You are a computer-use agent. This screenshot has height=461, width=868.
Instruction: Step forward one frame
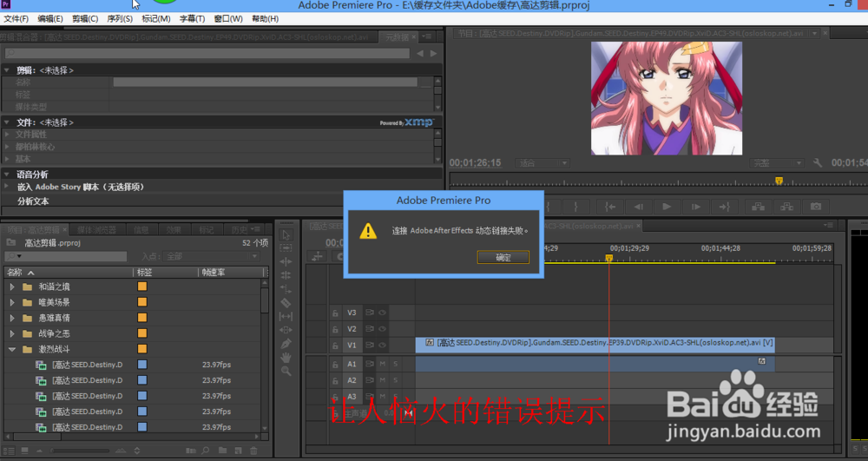[696, 207]
